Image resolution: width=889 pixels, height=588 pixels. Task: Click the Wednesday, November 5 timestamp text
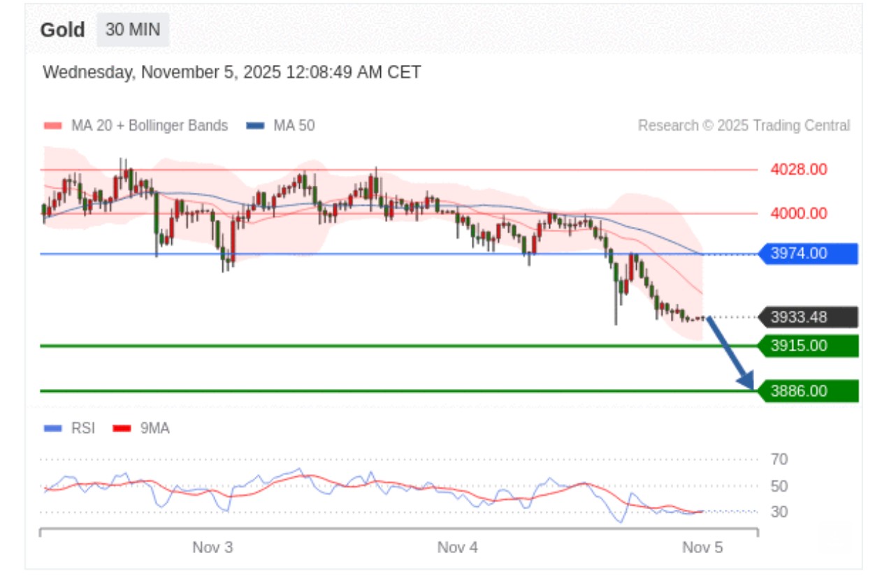point(231,73)
